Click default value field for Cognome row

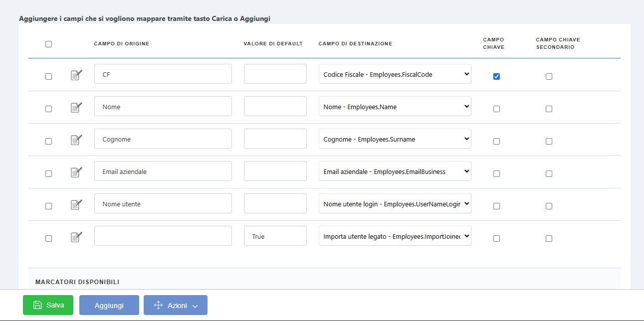tap(275, 139)
